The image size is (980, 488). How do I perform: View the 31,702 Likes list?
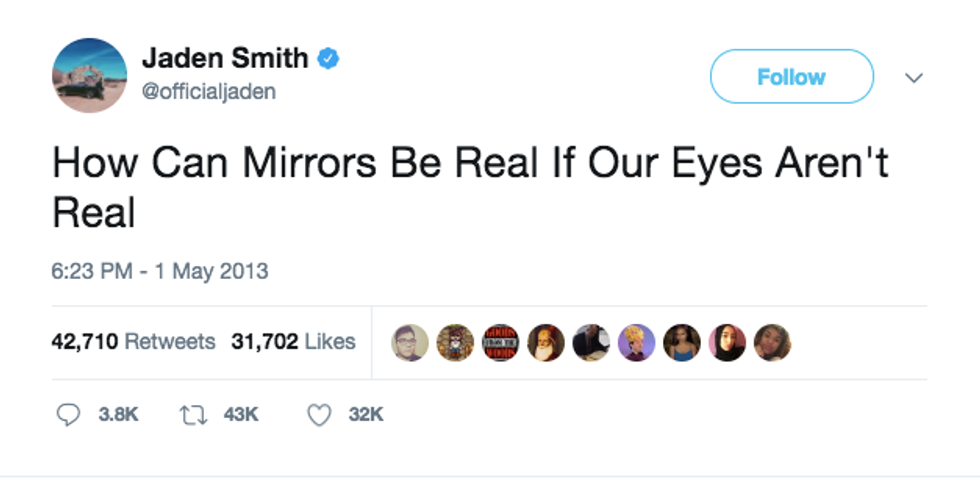293,342
